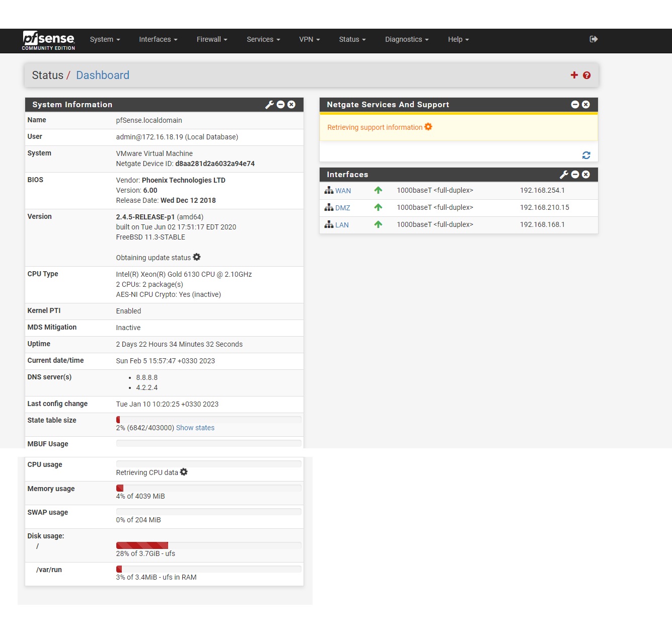Close the System Information widget

(291, 105)
